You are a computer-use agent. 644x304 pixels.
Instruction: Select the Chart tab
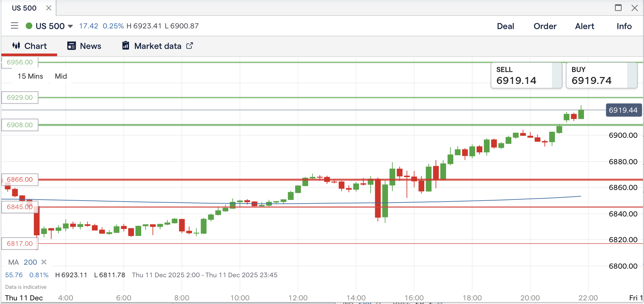coord(30,46)
